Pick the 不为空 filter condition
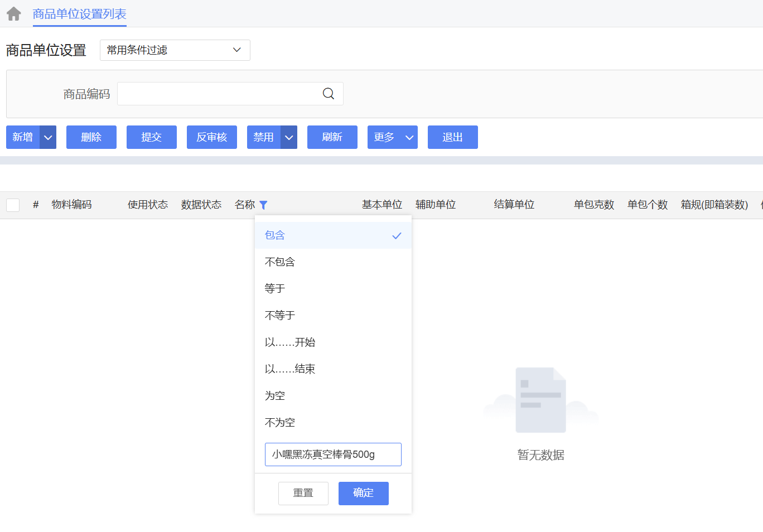Image resolution: width=763 pixels, height=532 pixels. (280, 423)
